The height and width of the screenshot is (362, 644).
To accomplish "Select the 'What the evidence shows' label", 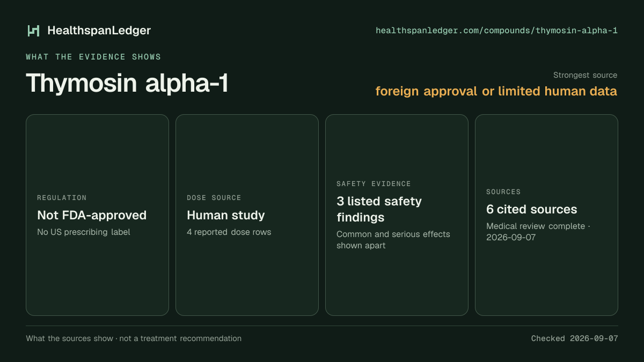I will (93, 57).
